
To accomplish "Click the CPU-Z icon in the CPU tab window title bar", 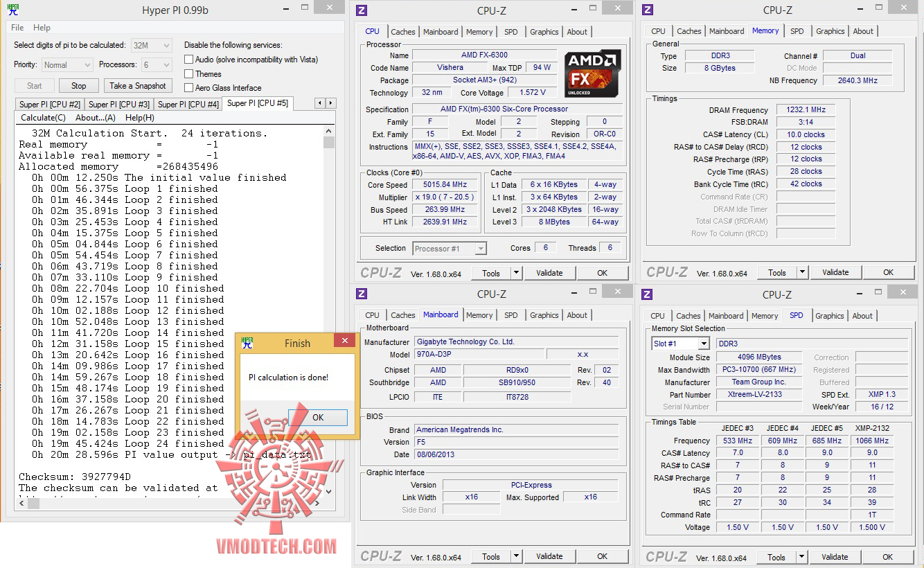I will point(362,10).
